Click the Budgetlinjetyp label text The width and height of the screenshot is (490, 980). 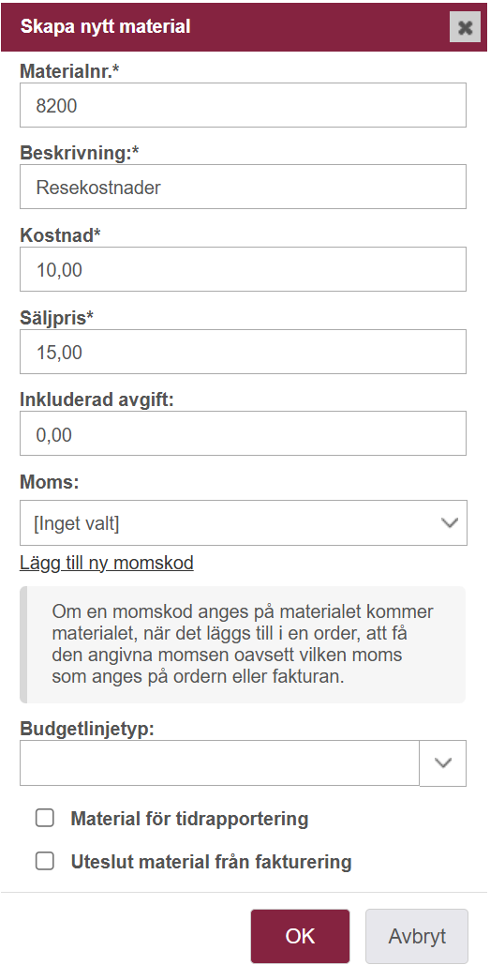coord(87,729)
